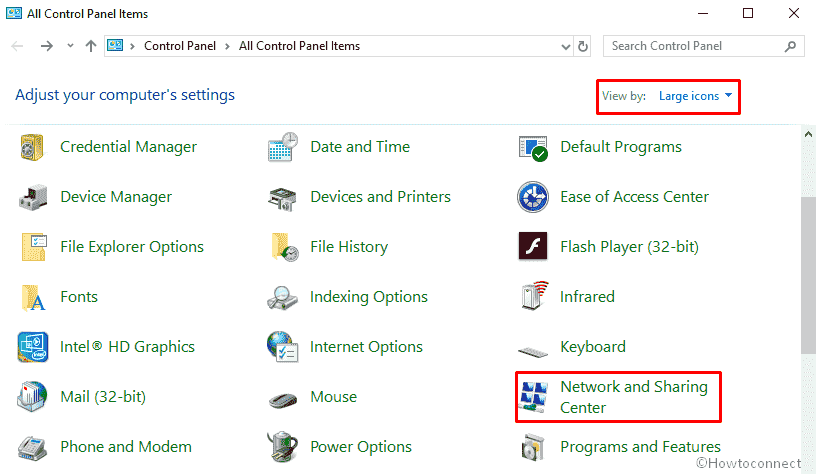The image size is (816, 474).
Task: Click the Ease of Access Center icon
Action: tap(533, 197)
